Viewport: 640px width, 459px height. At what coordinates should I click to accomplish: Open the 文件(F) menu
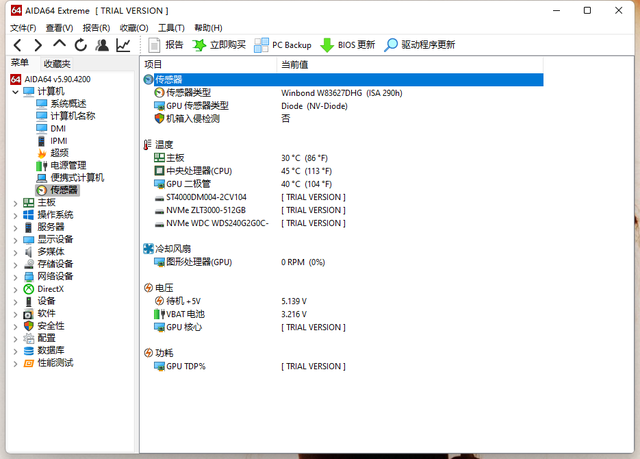[23, 28]
